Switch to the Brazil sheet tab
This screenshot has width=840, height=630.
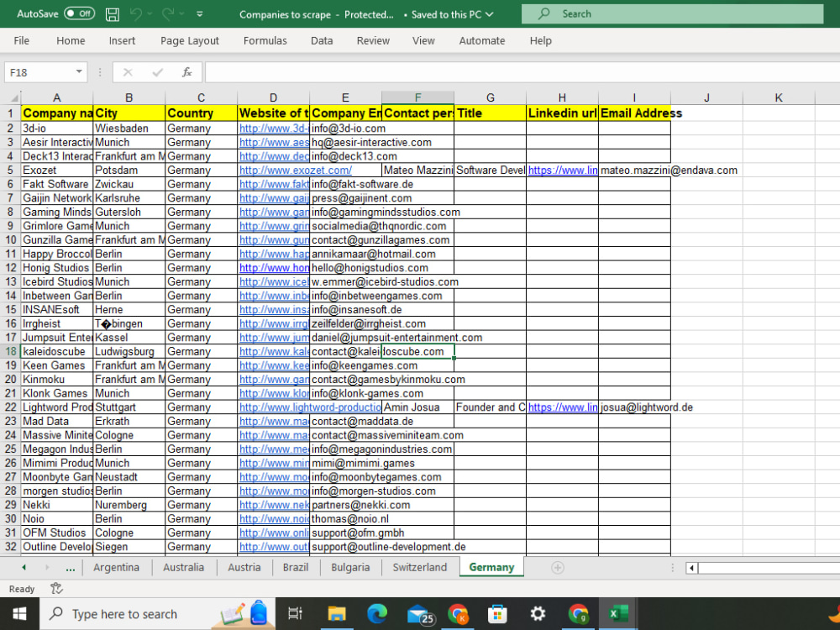[296, 567]
